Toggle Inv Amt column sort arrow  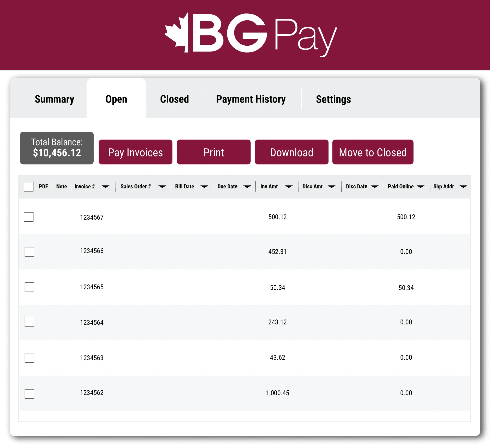tap(289, 187)
